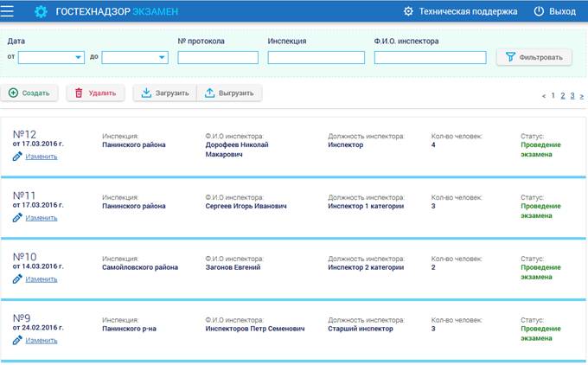Screen dimensions: 588x365
Task: Open the hamburger menu icon
Action: click(x=7, y=11)
